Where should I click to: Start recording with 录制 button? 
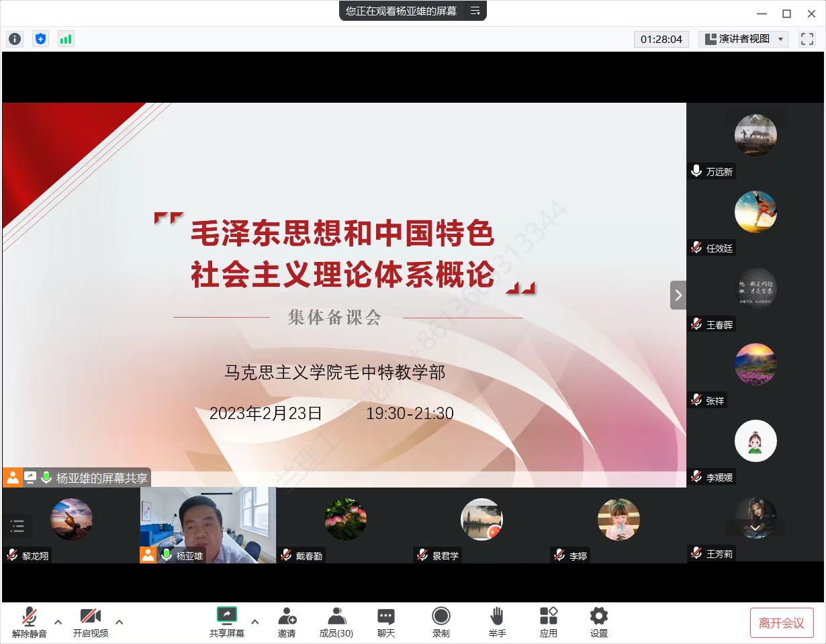coord(441,622)
